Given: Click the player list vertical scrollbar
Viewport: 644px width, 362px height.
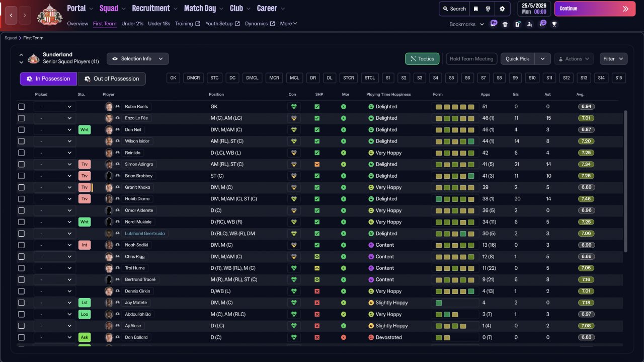Looking at the screenshot, I should [625, 181].
